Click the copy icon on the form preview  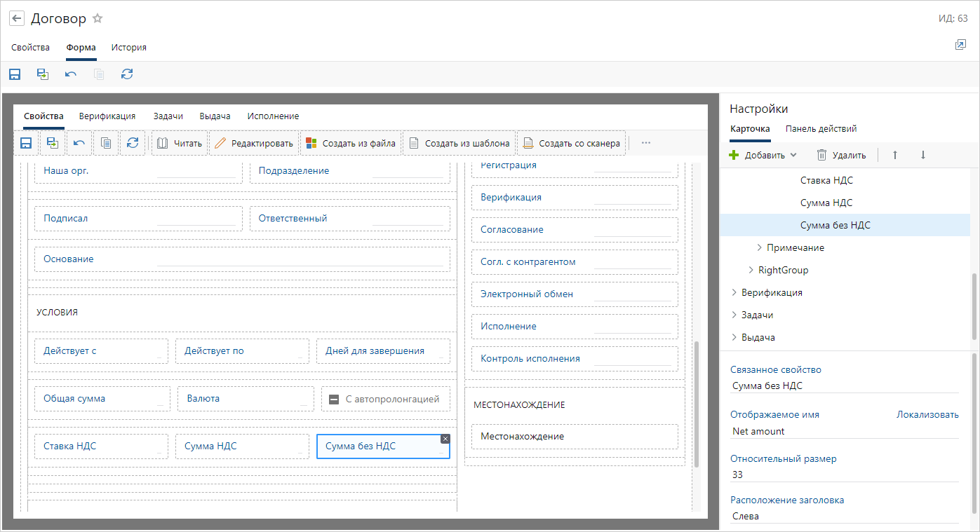point(106,143)
